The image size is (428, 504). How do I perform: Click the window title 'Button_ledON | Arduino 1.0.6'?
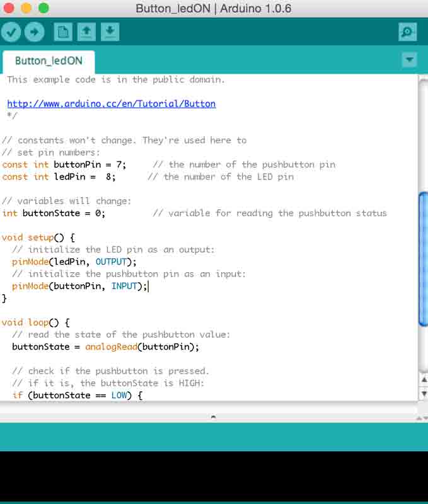(x=214, y=8)
